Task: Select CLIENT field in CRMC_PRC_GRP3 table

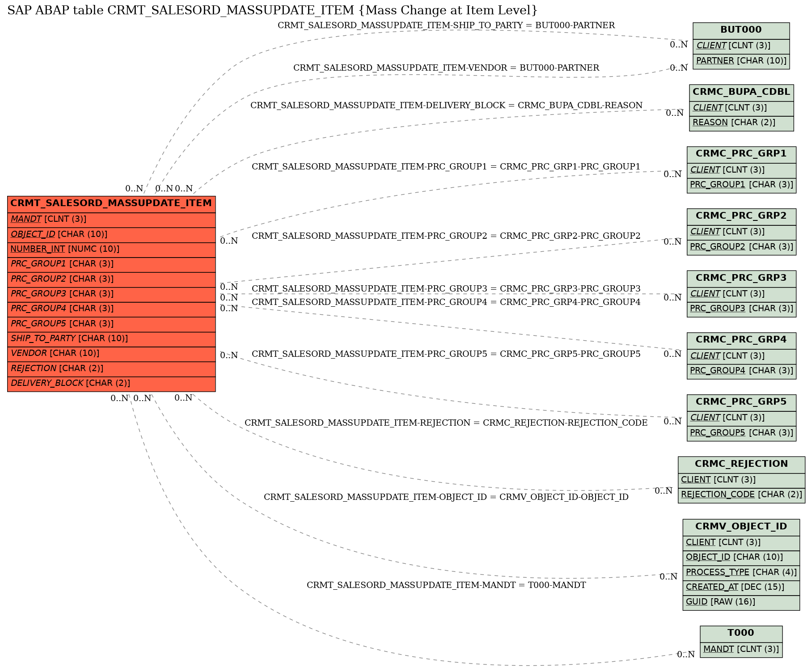Action: click(x=741, y=294)
